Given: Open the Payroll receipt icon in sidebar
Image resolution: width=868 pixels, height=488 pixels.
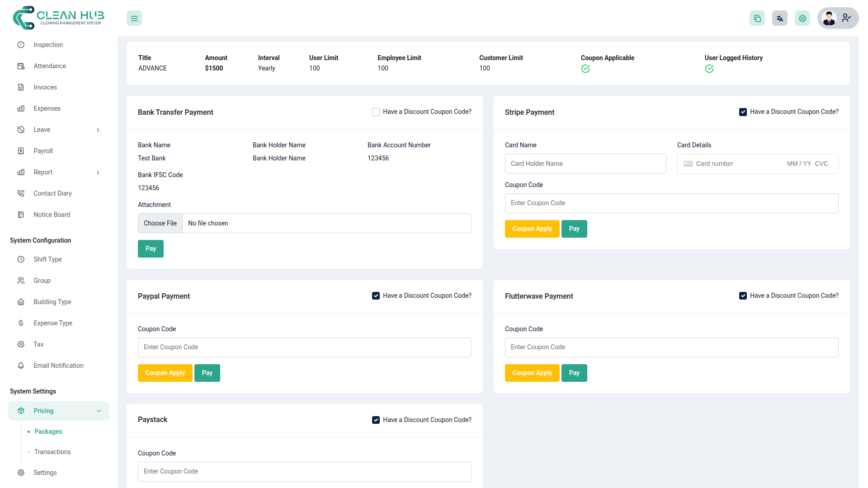Looking at the screenshot, I should point(21,150).
